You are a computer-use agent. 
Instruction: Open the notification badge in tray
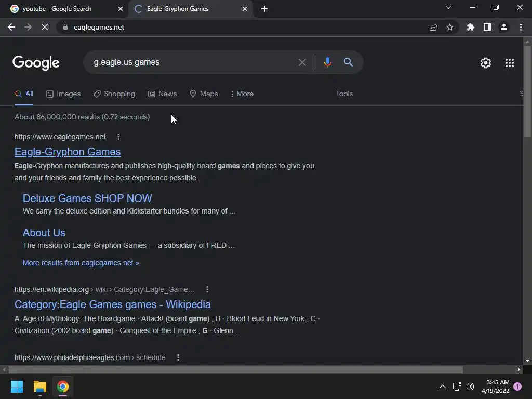(x=517, y=387)
